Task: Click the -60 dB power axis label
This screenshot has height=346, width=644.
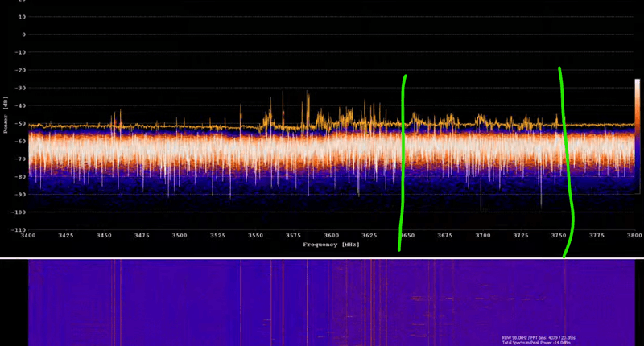Action: [20, 141]
